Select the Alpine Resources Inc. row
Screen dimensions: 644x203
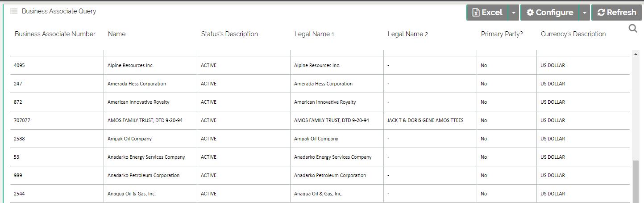click(x=130, y=65)
